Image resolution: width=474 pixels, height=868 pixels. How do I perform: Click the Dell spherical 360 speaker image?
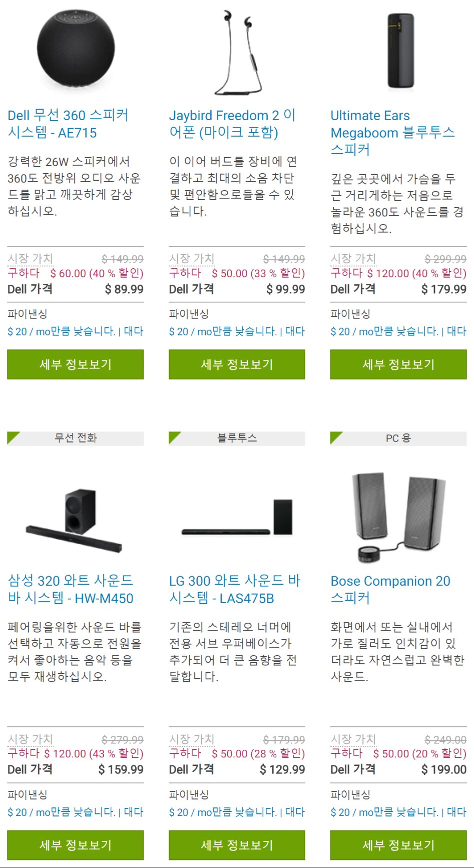point(76,50)
